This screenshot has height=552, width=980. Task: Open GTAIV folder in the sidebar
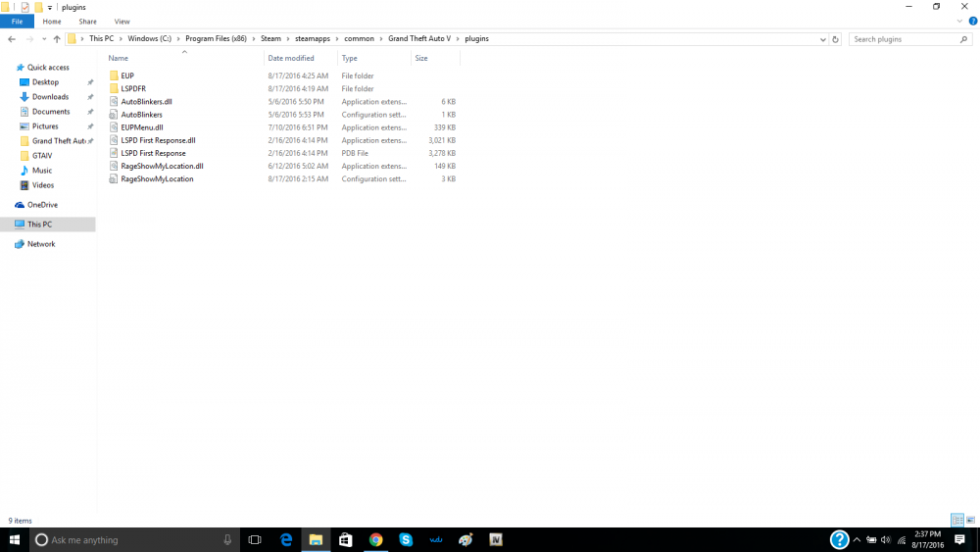(x=42, y=156)
